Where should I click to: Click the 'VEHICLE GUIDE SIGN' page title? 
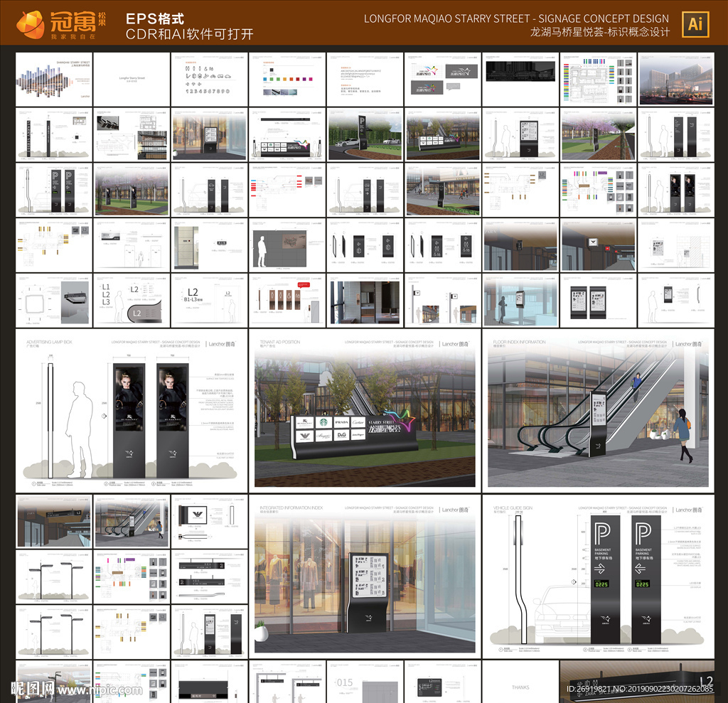pyautogui.click(x=513, y=508)
